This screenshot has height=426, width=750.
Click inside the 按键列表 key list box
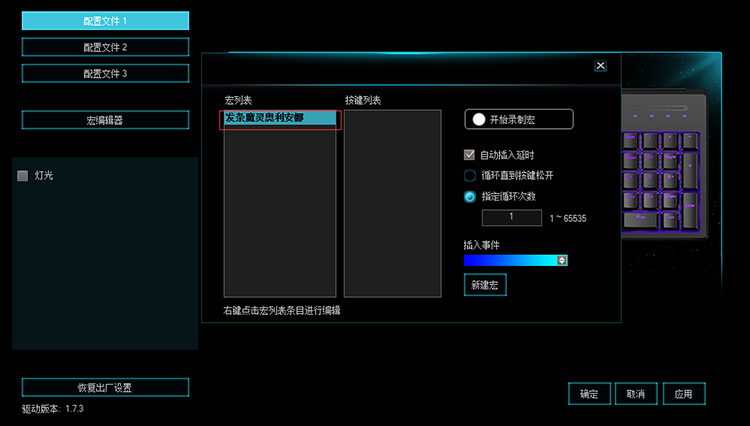point(392,204)
